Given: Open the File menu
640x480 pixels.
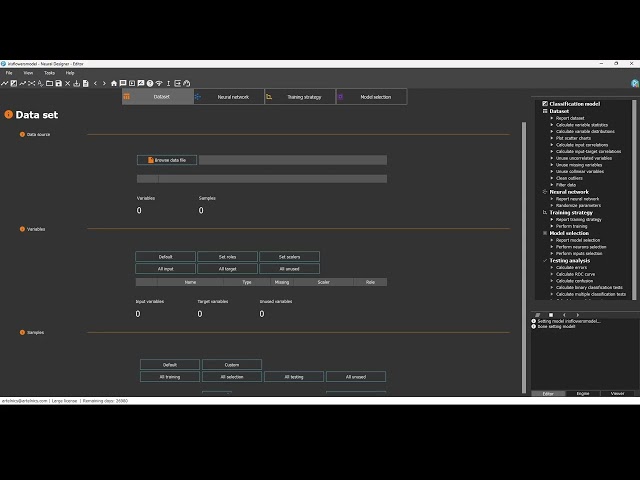Looking at the screenshot, I should [9, 73].
